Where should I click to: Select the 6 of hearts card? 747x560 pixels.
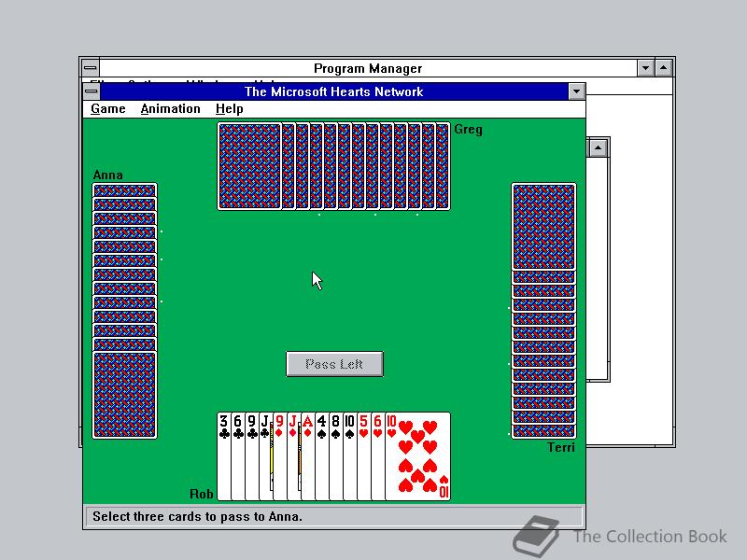(x=378, y=456)
